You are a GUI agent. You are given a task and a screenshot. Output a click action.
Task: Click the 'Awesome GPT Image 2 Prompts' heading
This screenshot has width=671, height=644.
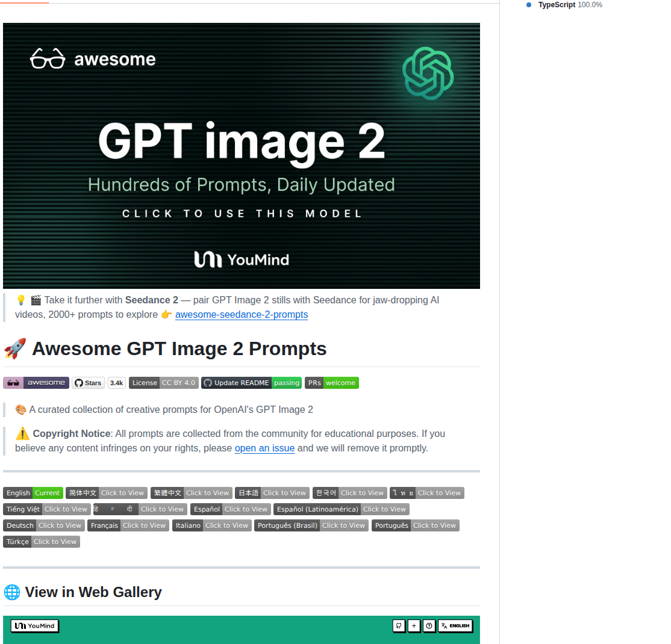click(179, 348)
